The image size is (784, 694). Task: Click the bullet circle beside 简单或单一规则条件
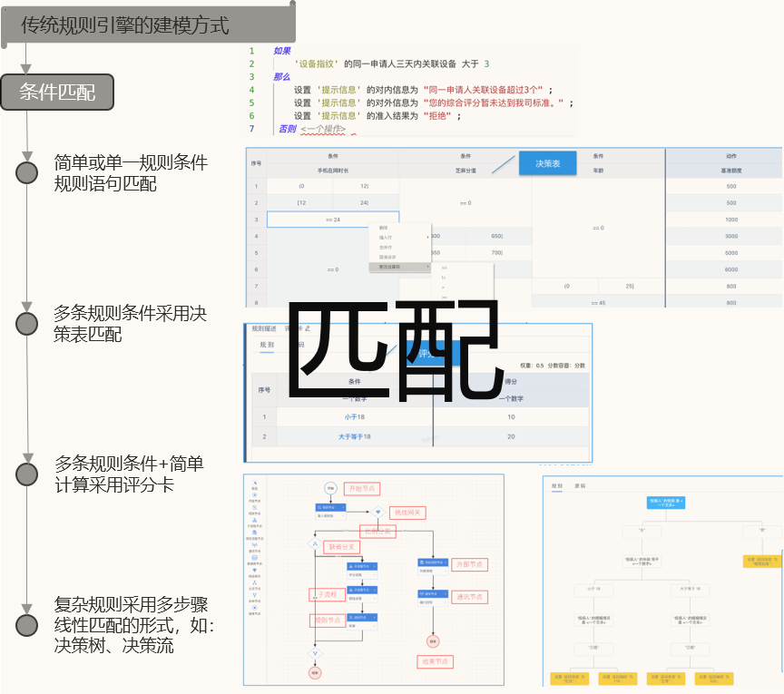[26, 172]
